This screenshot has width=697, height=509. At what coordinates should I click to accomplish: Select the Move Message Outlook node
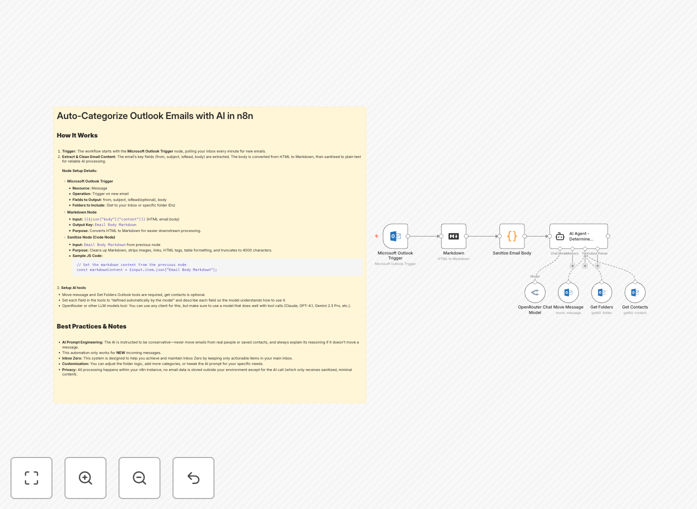[568, 293]
